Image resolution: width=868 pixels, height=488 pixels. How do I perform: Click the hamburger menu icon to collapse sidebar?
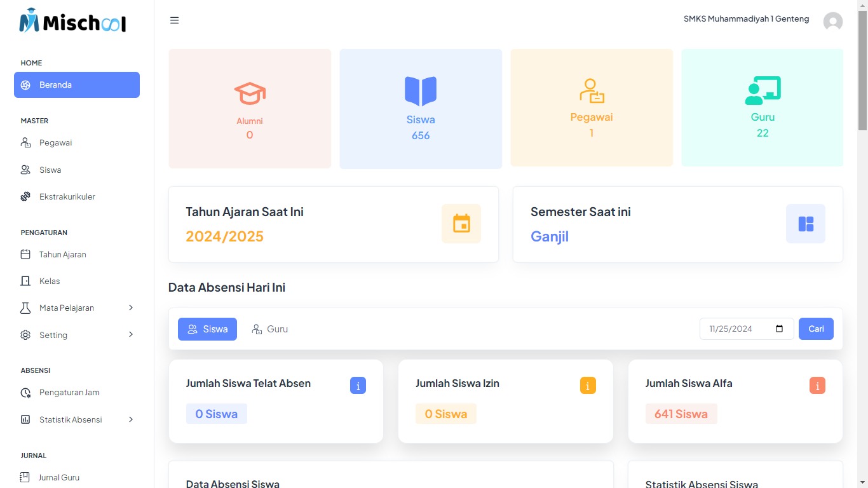coord(174,20)
